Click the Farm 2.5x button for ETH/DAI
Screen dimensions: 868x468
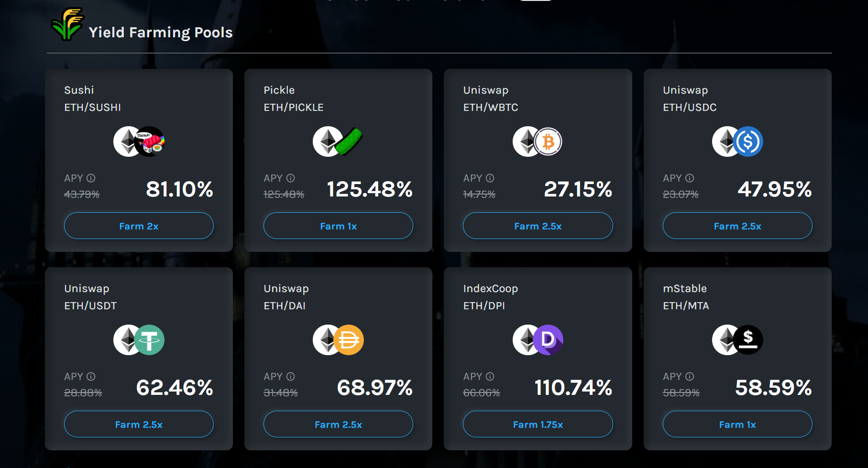point(338,424)
